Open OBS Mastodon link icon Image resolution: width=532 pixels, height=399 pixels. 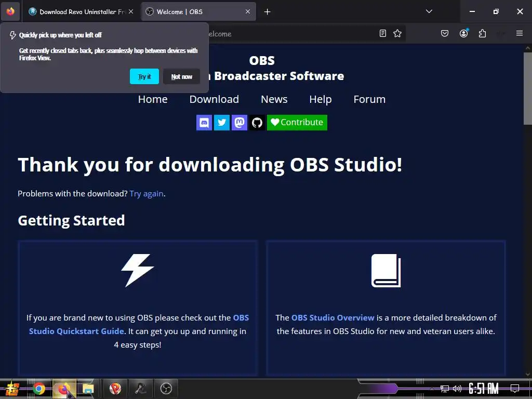pyautogui.click(x=239, y=123)
